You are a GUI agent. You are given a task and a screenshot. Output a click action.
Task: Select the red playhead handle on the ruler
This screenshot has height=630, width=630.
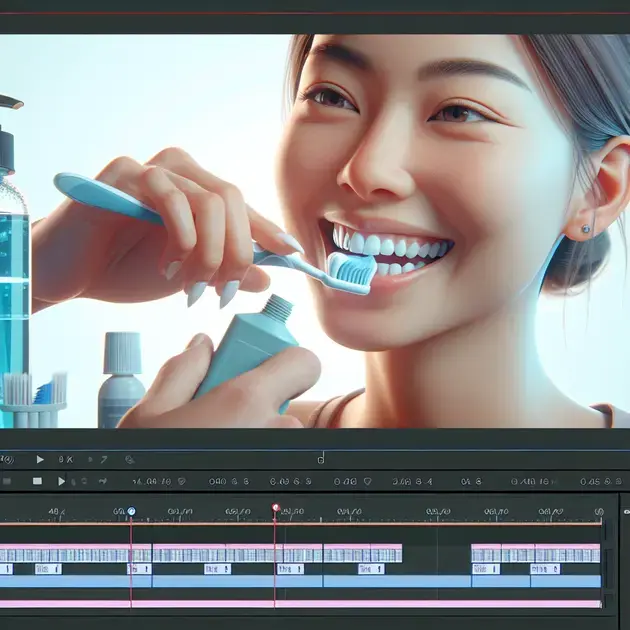(x=275, y=508)
